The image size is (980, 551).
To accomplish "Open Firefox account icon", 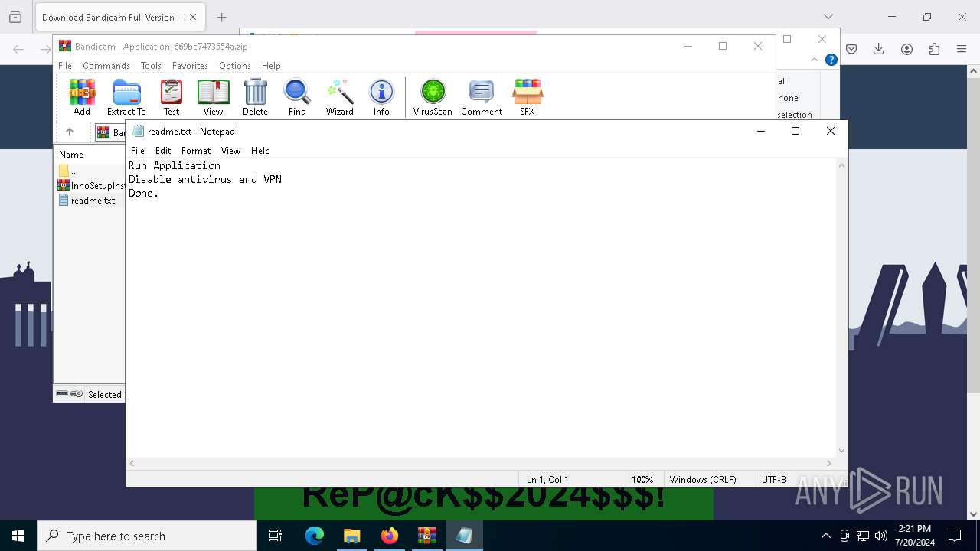I will click(x=906, y=49).
